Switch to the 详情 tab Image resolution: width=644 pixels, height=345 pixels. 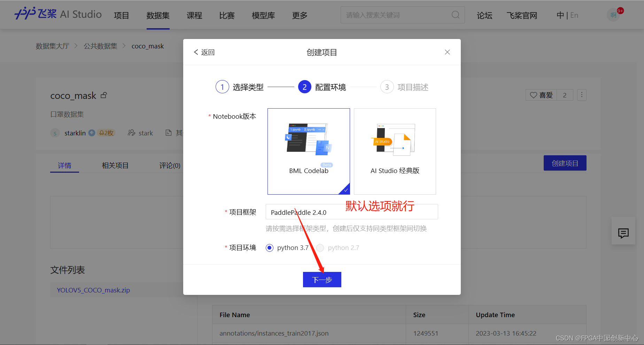64,165
